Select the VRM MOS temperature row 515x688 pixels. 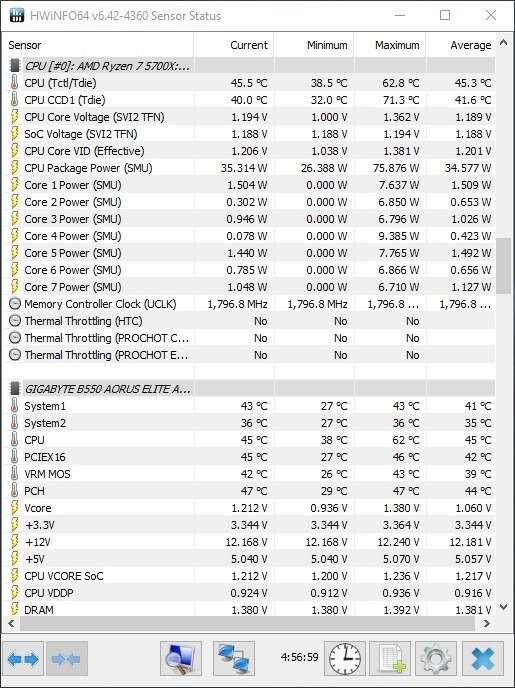[251, 474]
